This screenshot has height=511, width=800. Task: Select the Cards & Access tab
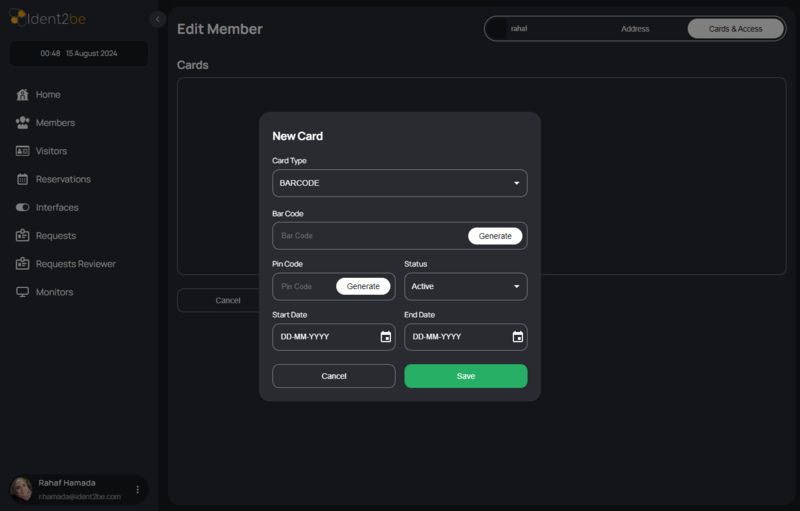coord(735,29)
